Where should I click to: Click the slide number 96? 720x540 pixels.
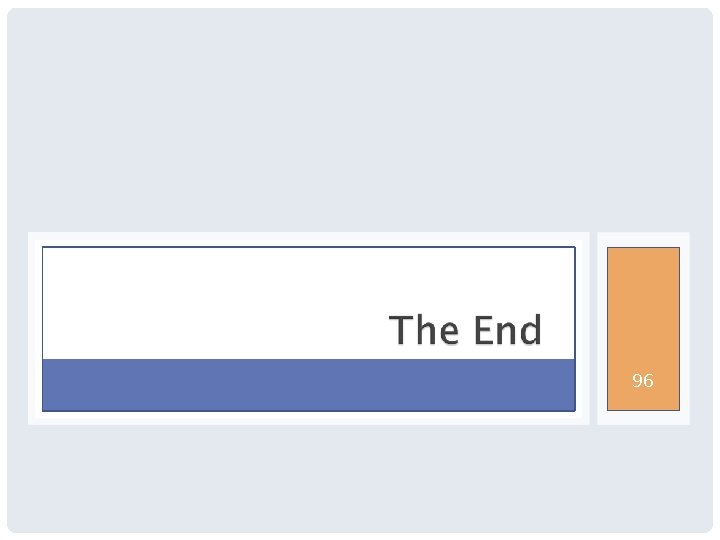pos(643,381)
